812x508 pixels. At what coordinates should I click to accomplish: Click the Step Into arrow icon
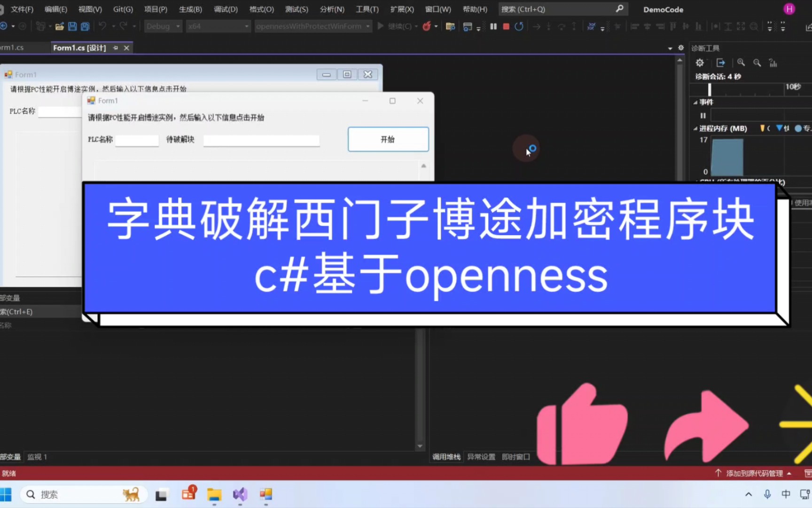pos(549,26)
